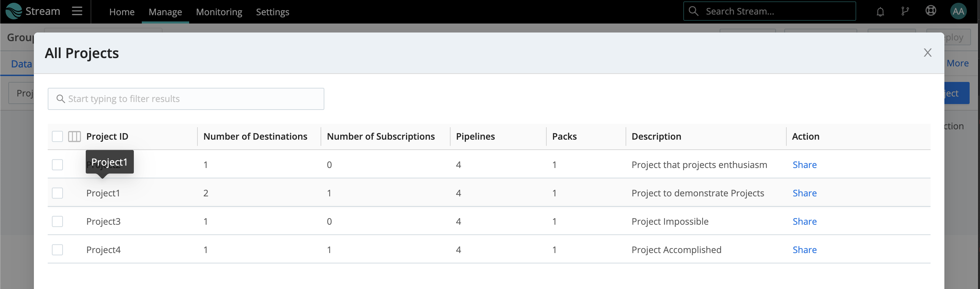Share the Project1 demonstrate project

coord(805,193)
